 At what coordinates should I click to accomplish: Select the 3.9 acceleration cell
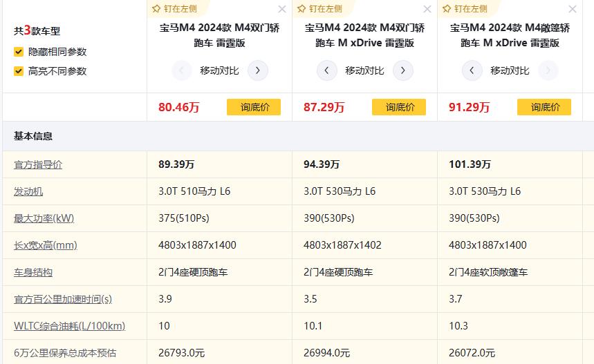pyautogui.click(x=219, y=299)
